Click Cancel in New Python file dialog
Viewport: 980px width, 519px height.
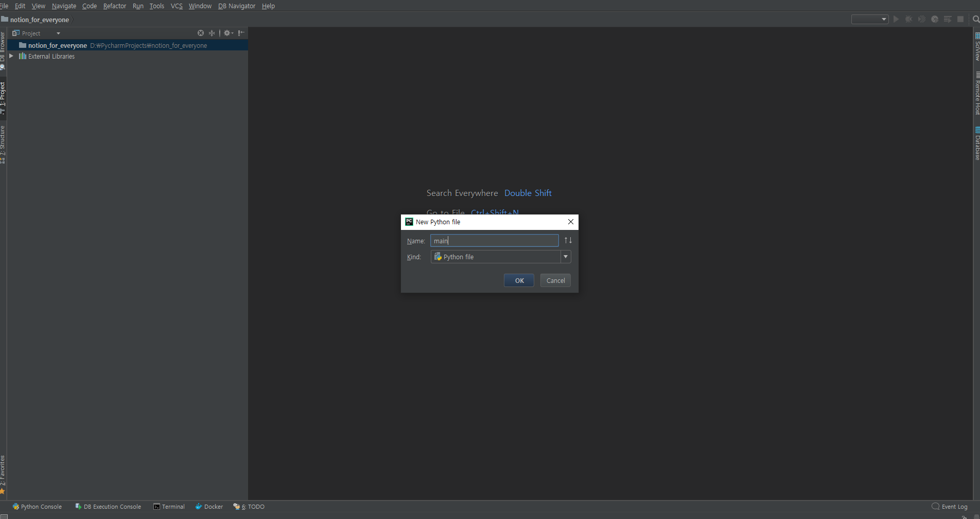click(x=555, y=280)
